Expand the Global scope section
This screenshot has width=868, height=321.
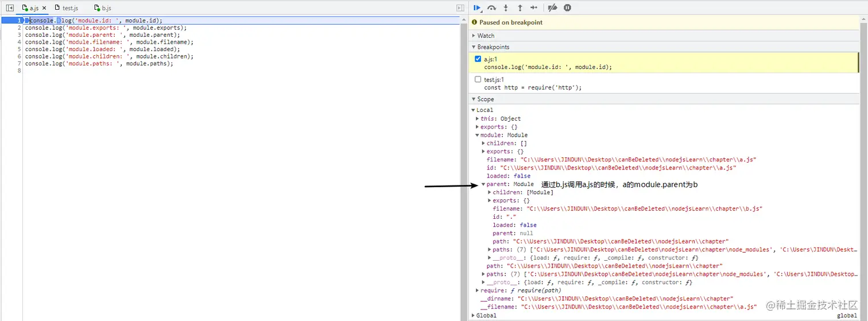[473, 315]
